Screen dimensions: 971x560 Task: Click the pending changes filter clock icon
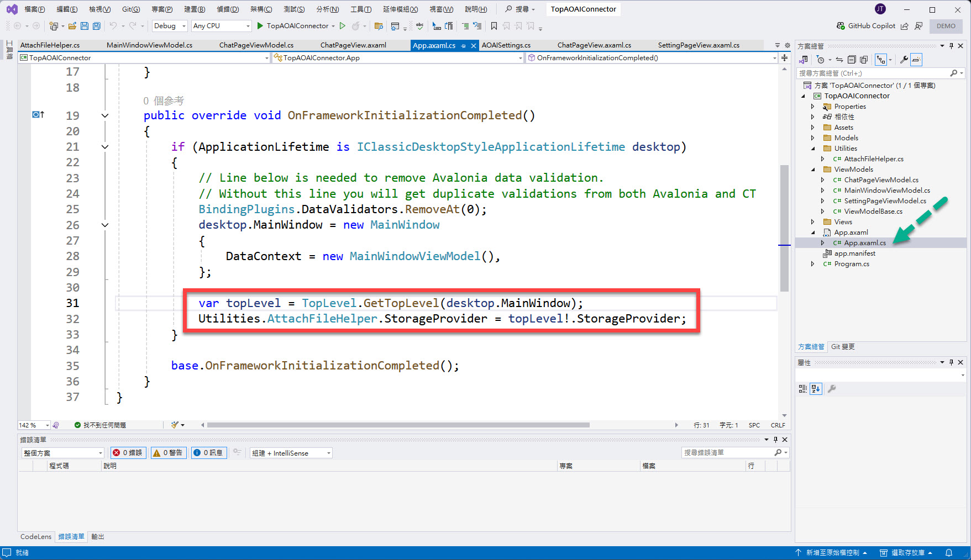pyautogui.click(x=820, y=60)
